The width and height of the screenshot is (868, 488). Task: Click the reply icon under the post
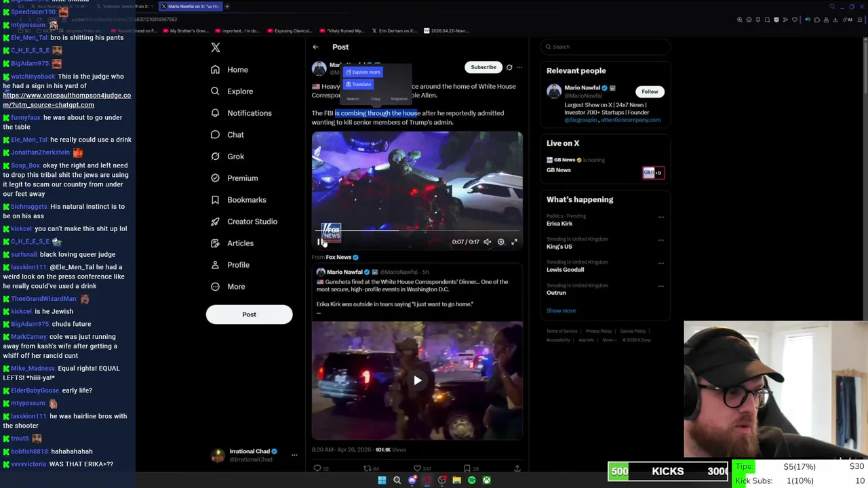tap(317, 468)
